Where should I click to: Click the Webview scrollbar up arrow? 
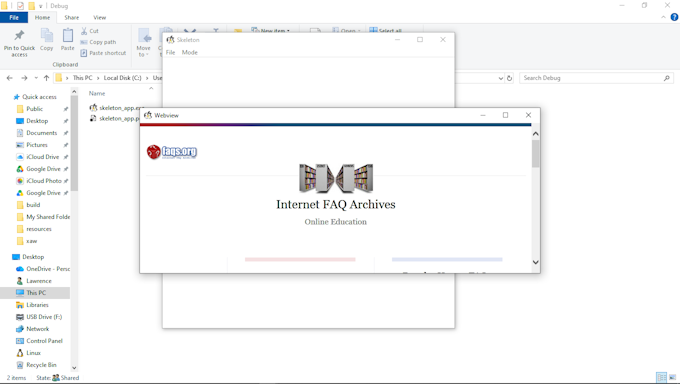pyautogui.click(x=536, y=134)
